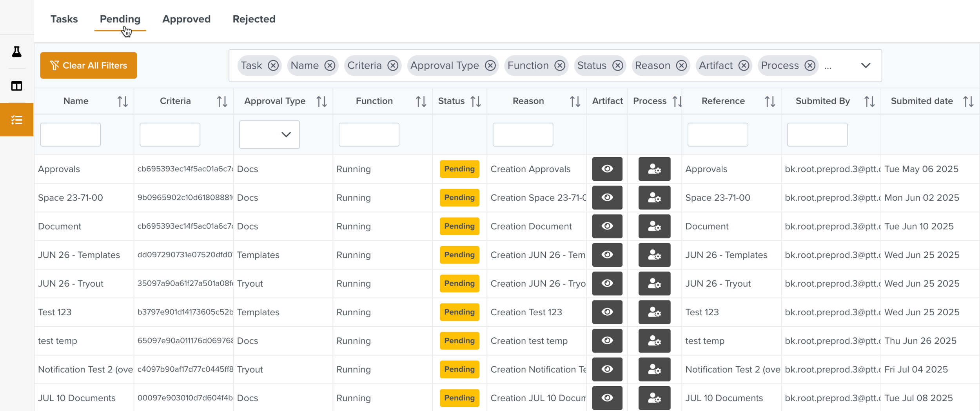Switch to the Approved tab

[x=186, y=19]
